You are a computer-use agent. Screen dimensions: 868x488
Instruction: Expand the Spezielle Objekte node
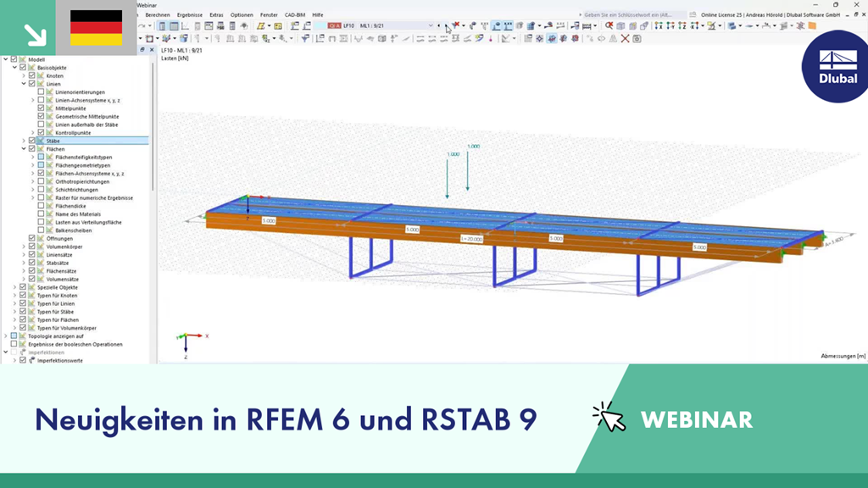tap(14, 287)
